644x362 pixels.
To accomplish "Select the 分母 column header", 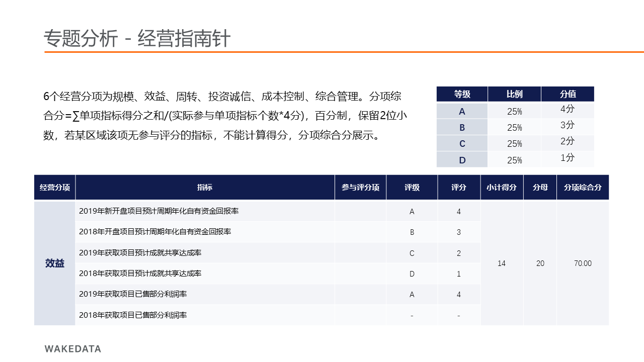I will tap(540, 188).
